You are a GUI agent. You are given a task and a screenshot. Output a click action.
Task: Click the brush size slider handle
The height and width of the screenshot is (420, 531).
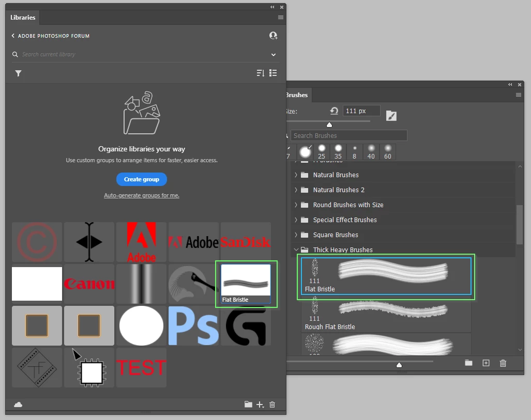coord(329,125)
